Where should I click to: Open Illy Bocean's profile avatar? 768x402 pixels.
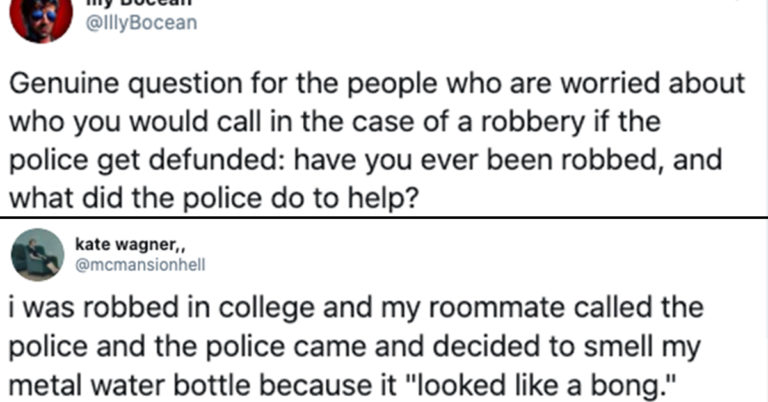(41, 20)
